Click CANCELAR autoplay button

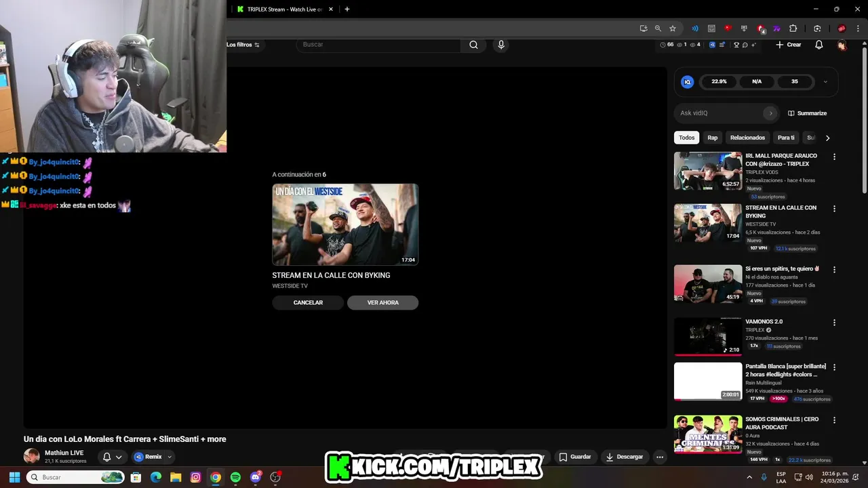pos(308,302)
